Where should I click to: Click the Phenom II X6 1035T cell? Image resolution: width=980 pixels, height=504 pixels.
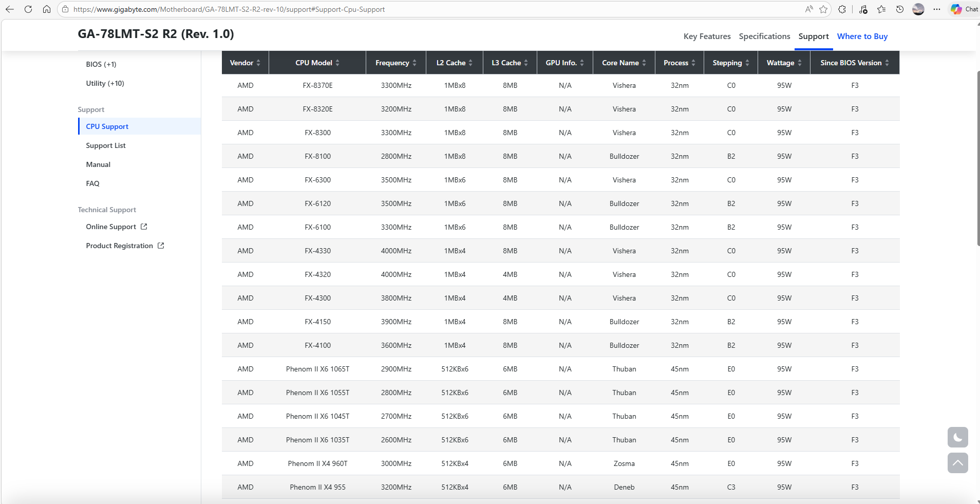coord(317,440)
